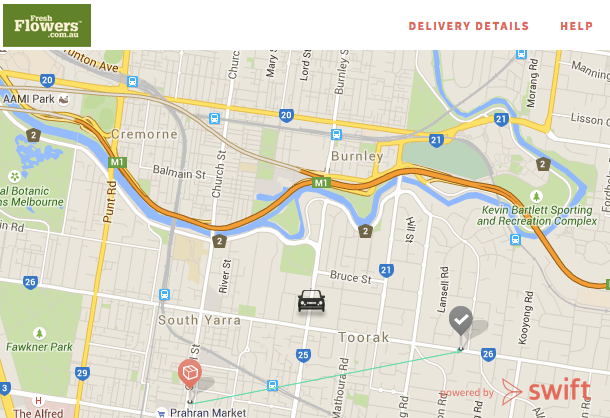Click the Fresh Flowers logo
The width and height of the screenshot is (610, 418).
(47, 26)
